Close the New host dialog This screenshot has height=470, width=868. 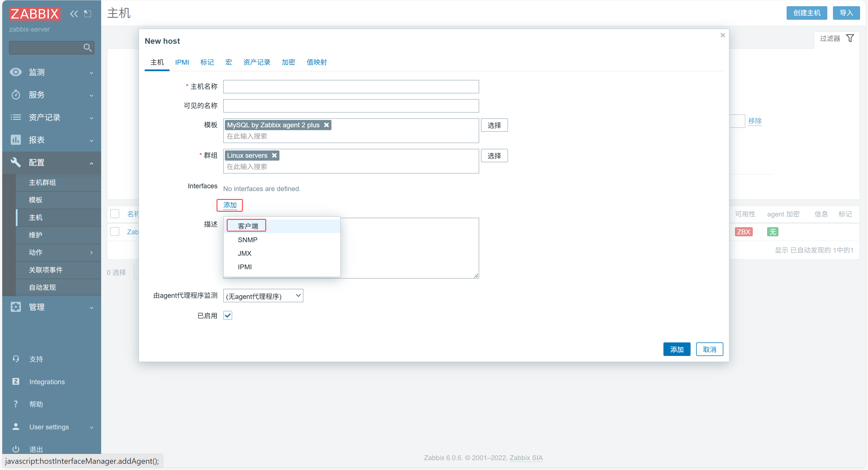[x=722, y=35]
